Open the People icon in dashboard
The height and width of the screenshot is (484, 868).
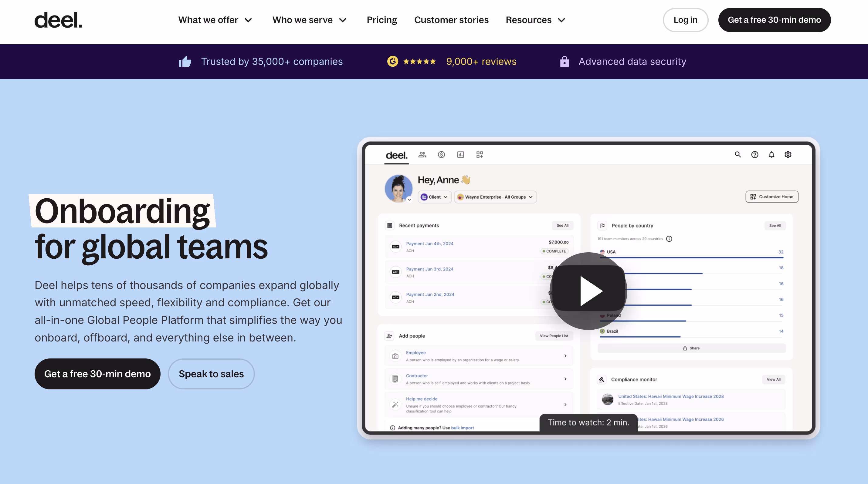(x=422, y=154)
